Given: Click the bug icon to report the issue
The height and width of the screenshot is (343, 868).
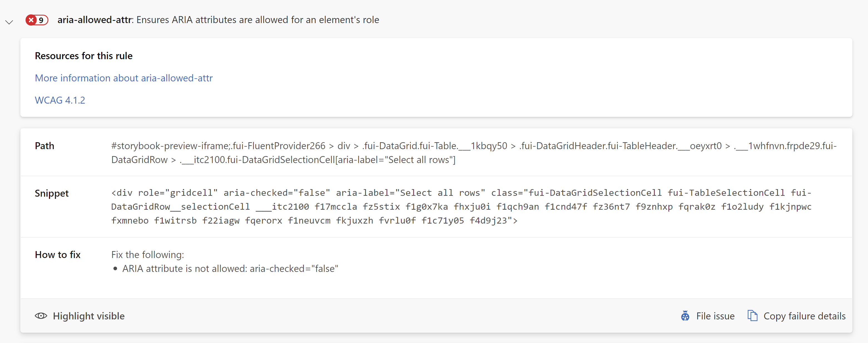Looking at the screenshot, I should (685, 316).
